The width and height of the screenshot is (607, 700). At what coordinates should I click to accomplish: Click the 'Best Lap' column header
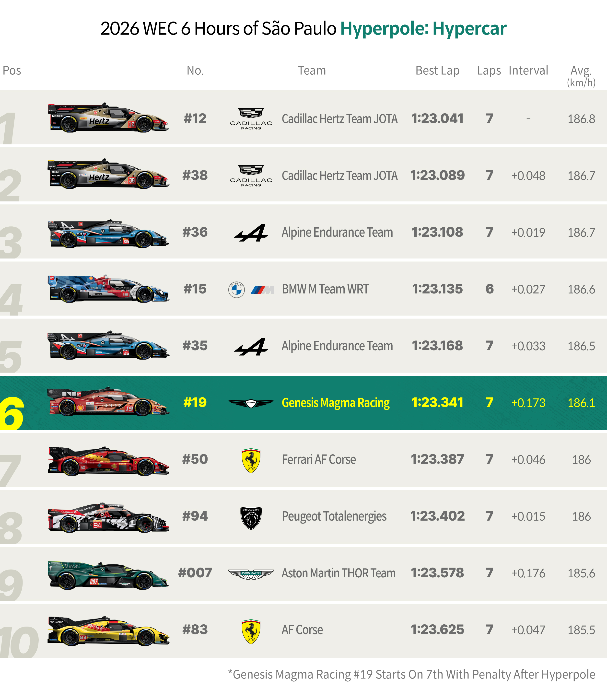(x=437, y=70)
